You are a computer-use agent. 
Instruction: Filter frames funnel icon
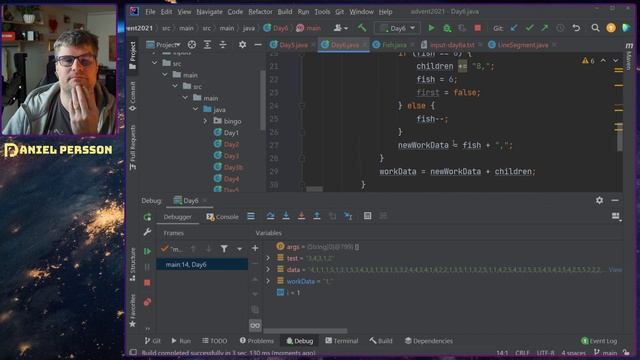click(x=224, y=248)
